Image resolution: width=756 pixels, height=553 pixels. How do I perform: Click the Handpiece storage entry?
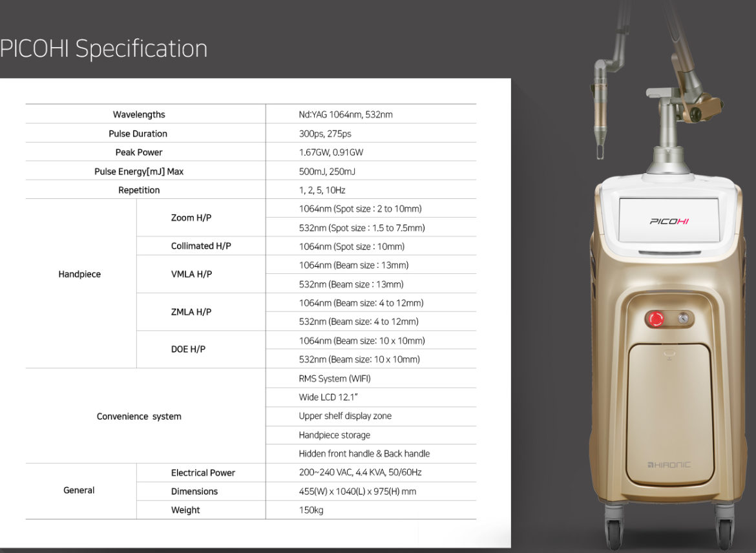tap(335, 435)
